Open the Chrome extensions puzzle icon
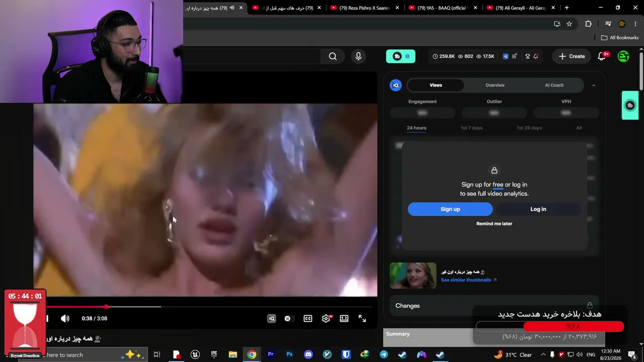 click(588, 24)
